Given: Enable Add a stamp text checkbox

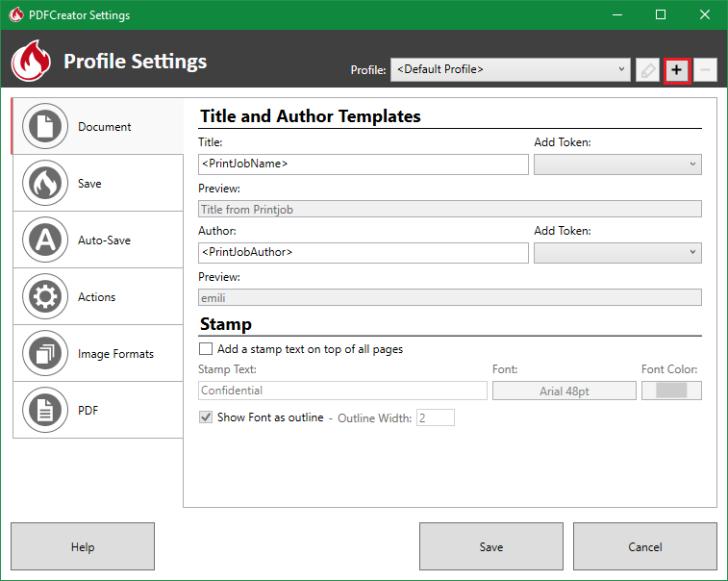Looking at the screenshot, I should (206, 349).
